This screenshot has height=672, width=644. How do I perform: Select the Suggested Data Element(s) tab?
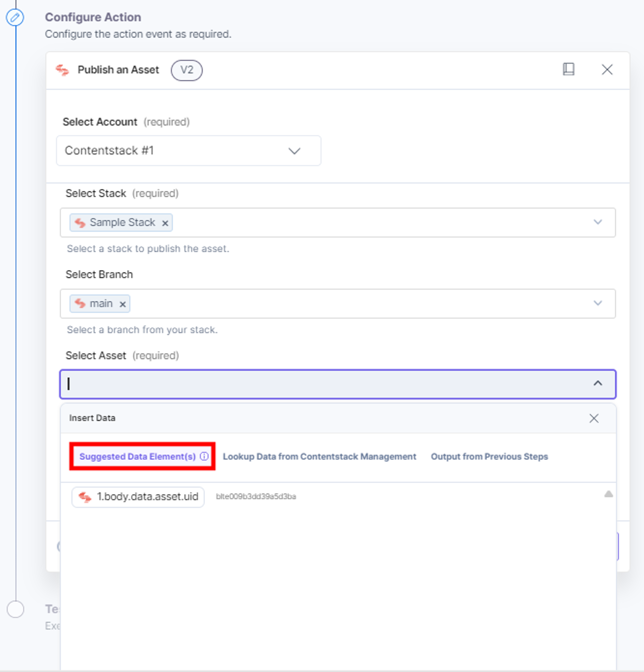(x=137, y=456)
